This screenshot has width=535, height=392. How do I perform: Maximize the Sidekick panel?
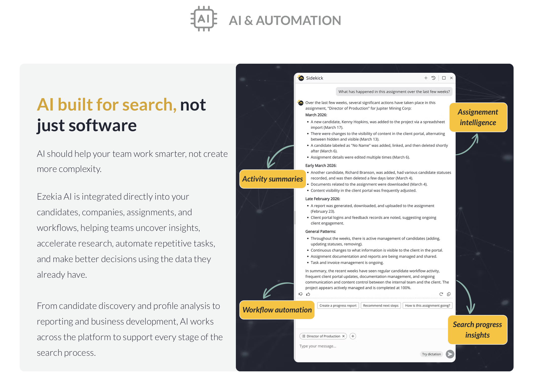tap(444, 78)
